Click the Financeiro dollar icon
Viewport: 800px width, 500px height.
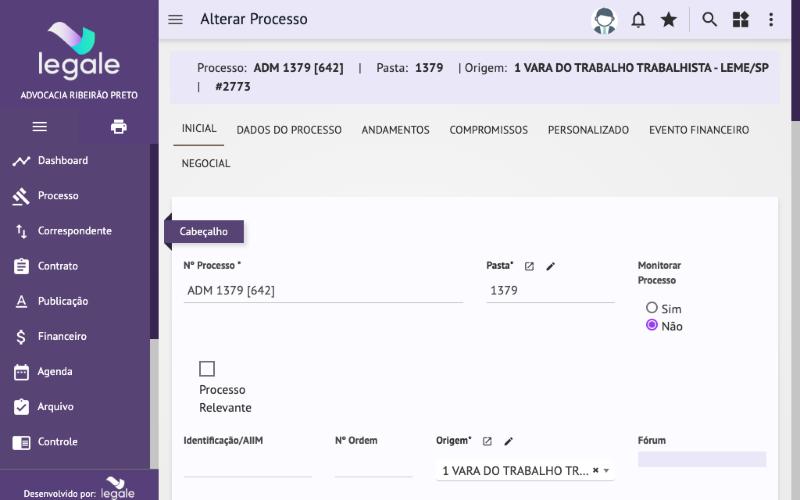point(21,337)
